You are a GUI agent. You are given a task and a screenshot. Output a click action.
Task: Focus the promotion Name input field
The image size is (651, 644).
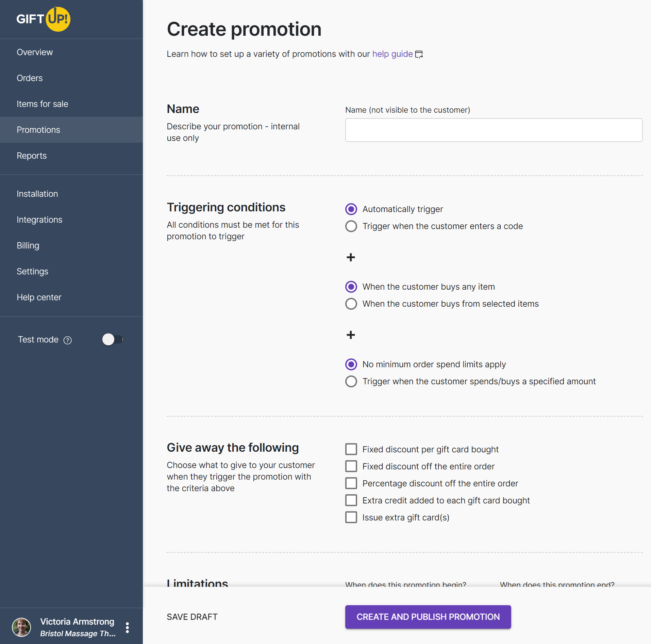pos(494,130)
